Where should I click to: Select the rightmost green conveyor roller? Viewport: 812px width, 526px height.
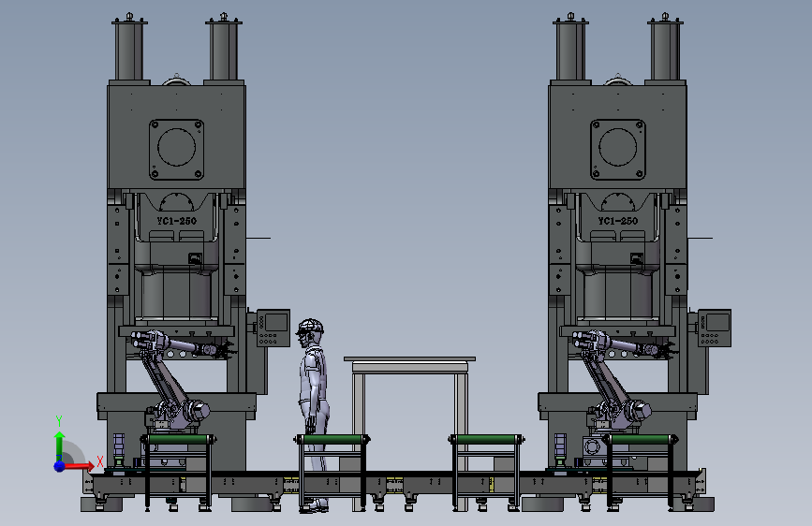(640, 440)
